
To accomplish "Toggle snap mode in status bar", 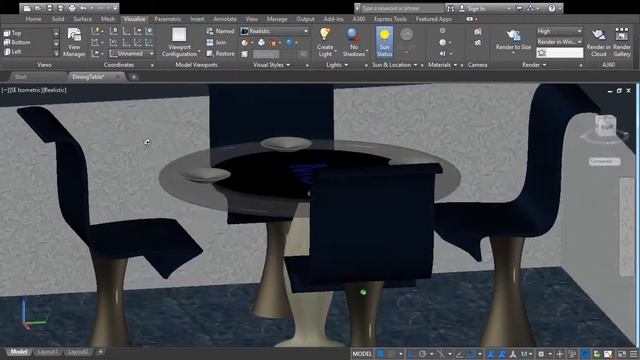I will pos(391,354).
